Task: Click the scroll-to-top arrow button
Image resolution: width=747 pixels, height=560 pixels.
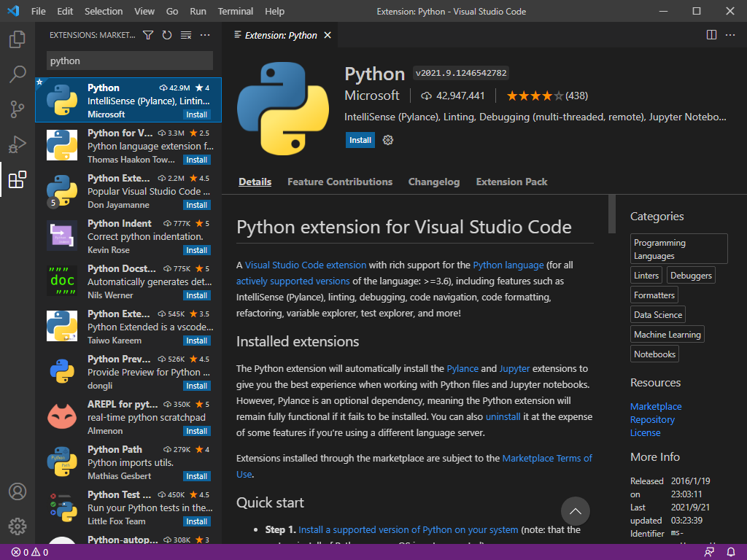Action: (575, 511)
